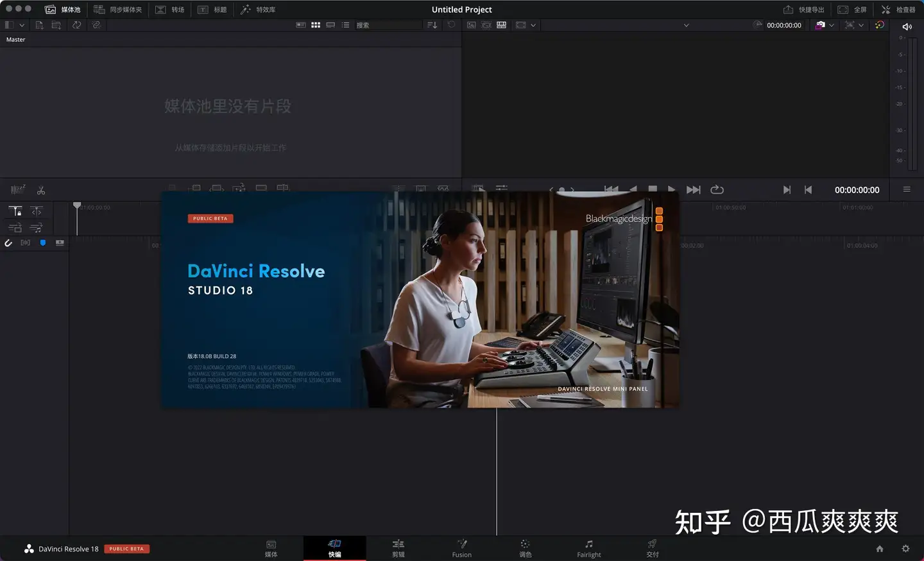Open the 交付 deliver page

pyautogui.click(x=653, y=549)
